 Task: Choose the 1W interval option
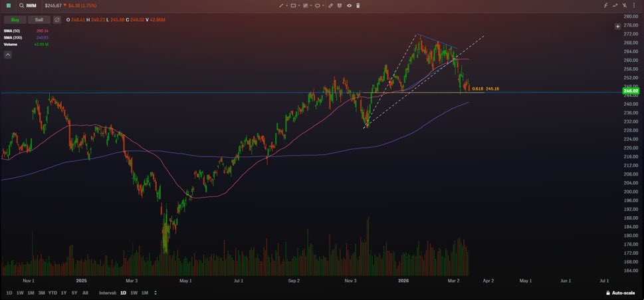coord(134,293)
